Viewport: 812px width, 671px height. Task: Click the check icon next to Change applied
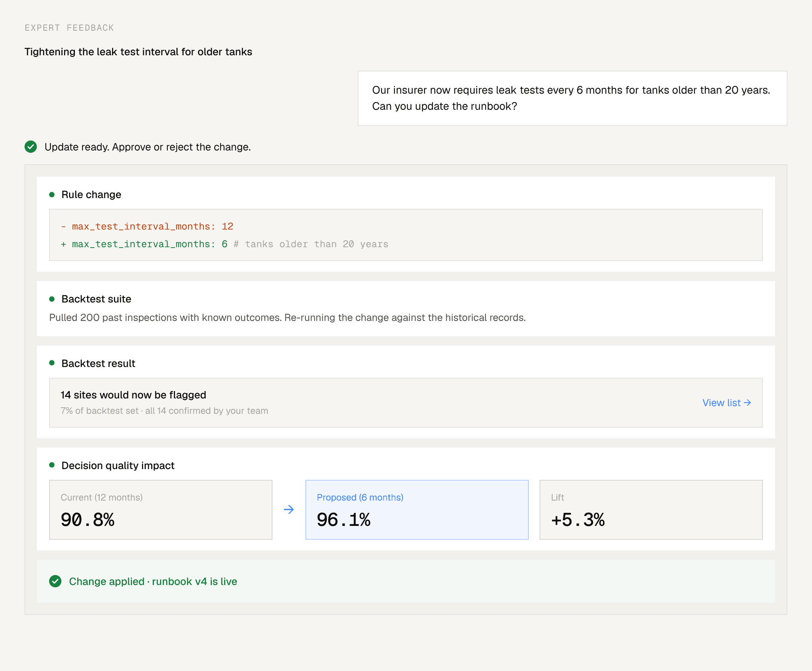coord(55,581)
